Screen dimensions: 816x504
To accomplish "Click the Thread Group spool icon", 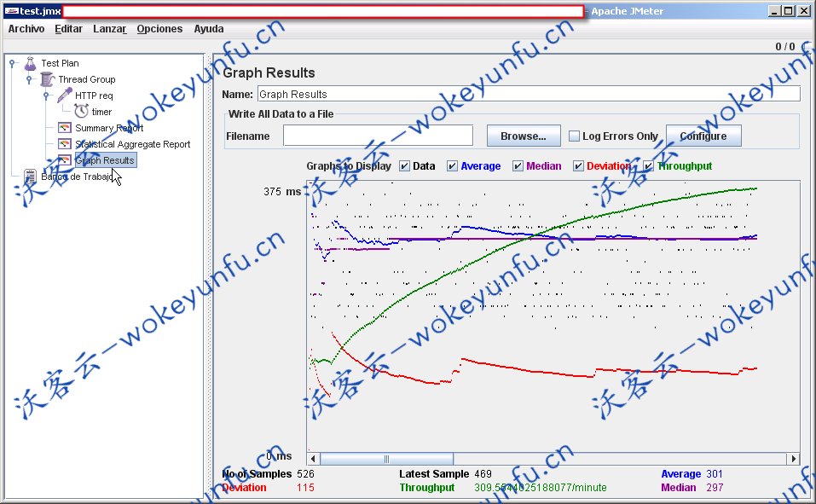I will (48, 79).
